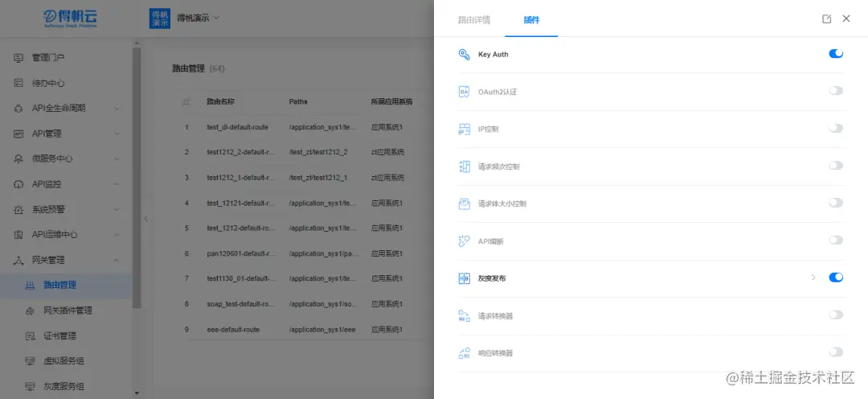Click the 证书管理 submenu icon
Viewport: 868px width, 399px height.
31,335
